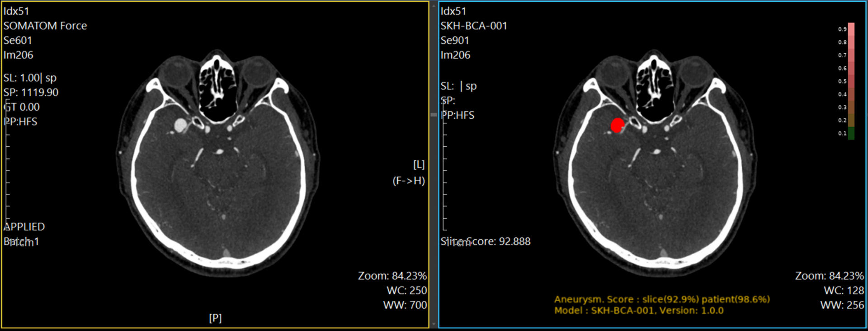Click the bright aneurysm spot on the left scan
This screenshot has width=868, height=331.
(180, 125)
